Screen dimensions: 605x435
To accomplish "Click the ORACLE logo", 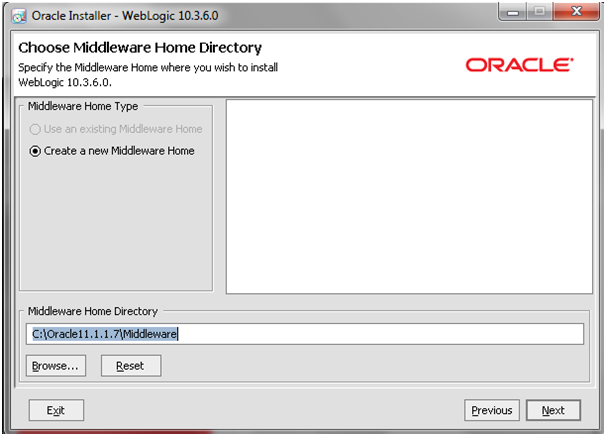I will (x=519, y=65).
